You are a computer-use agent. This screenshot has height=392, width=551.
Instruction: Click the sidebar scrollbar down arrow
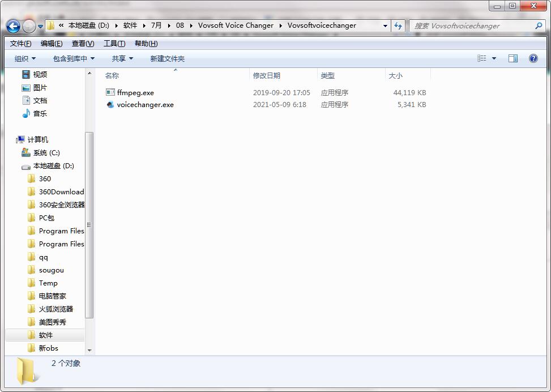coord(89,351)
